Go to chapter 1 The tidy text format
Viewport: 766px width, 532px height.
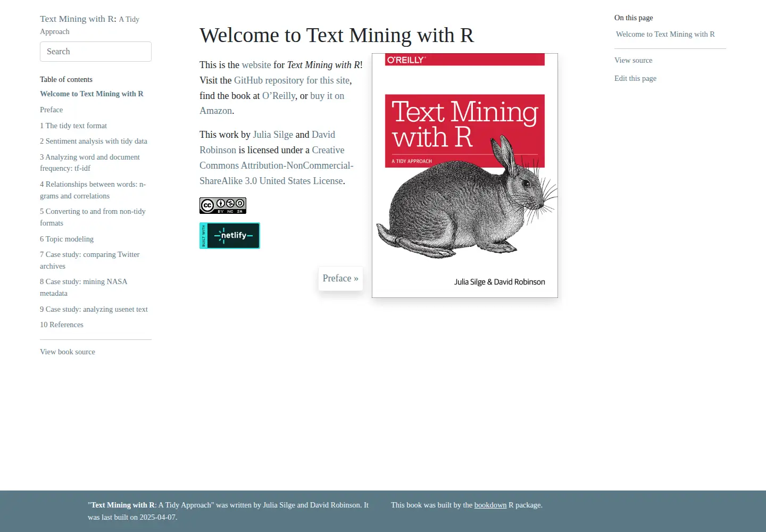73,126
